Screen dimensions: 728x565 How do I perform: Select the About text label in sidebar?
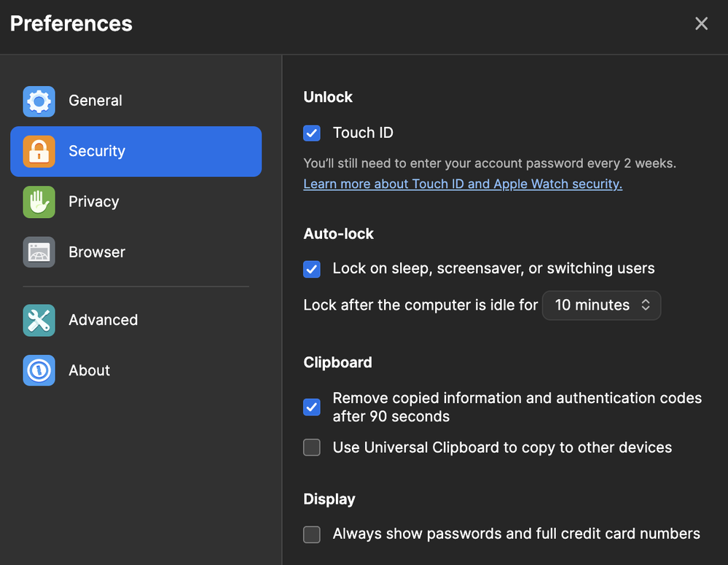click(89, 370)
